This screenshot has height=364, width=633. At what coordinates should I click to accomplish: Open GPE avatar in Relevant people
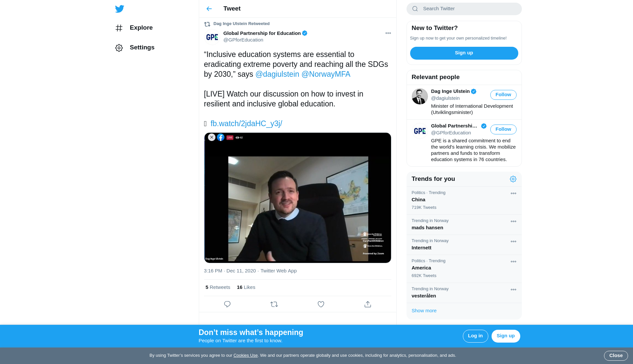point(420,131)
